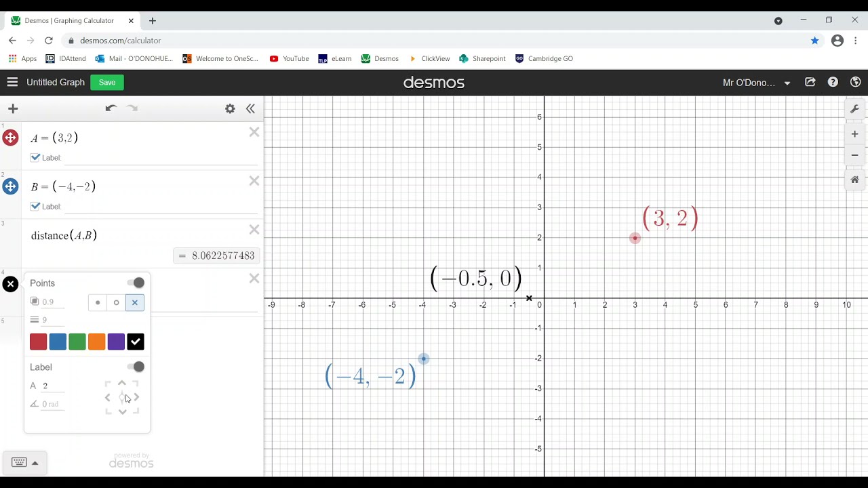Select the cross point style
Image resolution: width=868 pixels, height=488 pixels.
coord(135,302)
